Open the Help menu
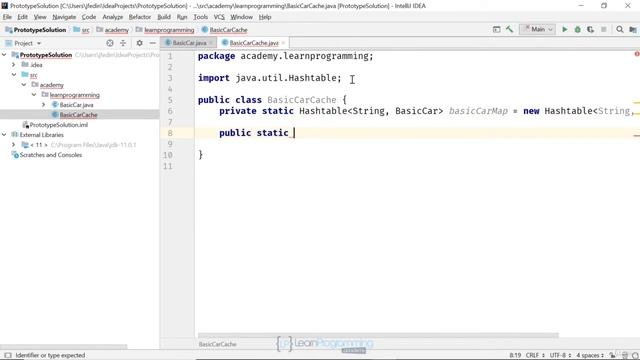The width and height of the screenshot is (640, 360). click(x=265, y=17)
